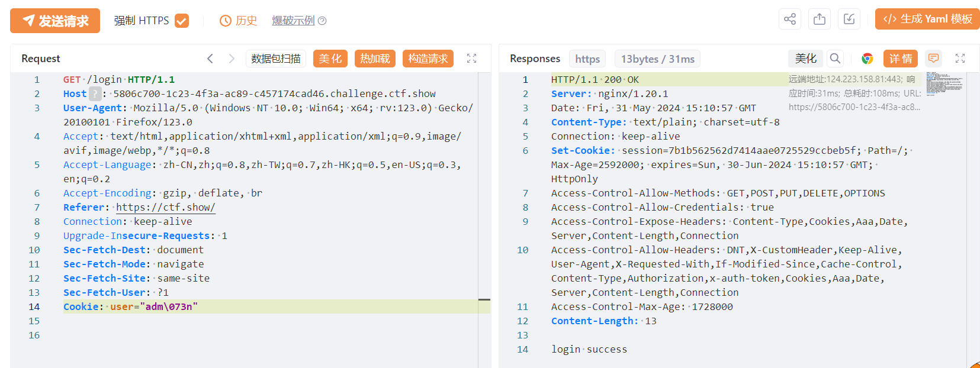This screenshot has height=368, width=980.
Task: Click the 构造请求 build request button
Action: pyautogui.click(x=428, y=59)
